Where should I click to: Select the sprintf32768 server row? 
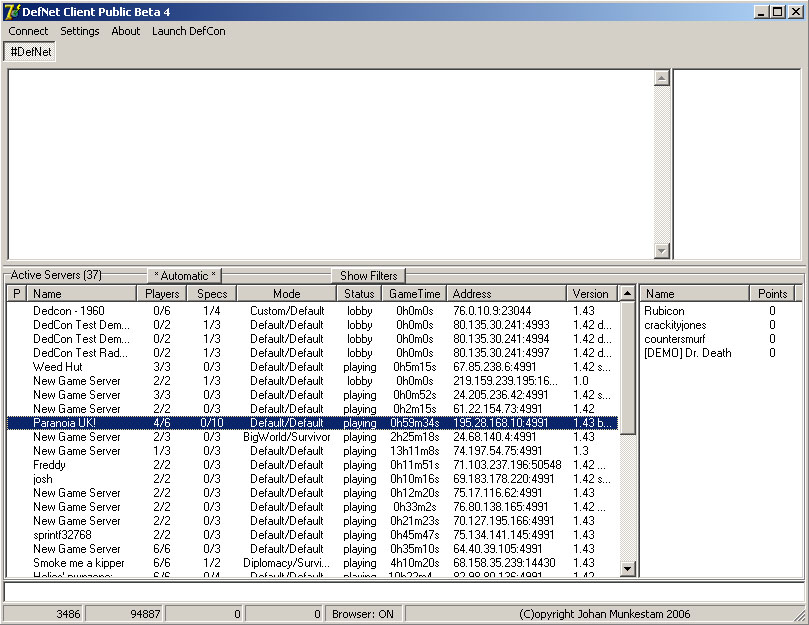pos(312,535)
